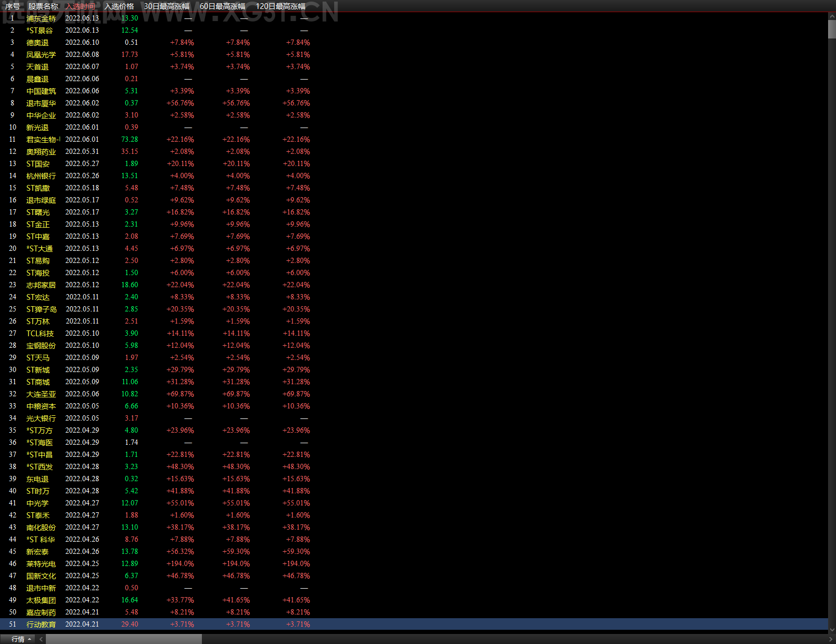Click the horizontal scrollbar thumb
The width and height of the screenshot is (836, 644).
tap(124, 639)
